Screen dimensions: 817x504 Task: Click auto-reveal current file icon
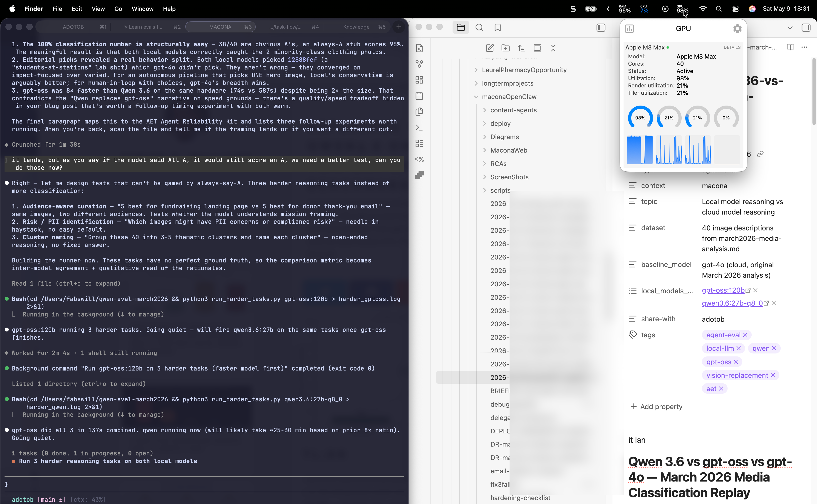537,48
